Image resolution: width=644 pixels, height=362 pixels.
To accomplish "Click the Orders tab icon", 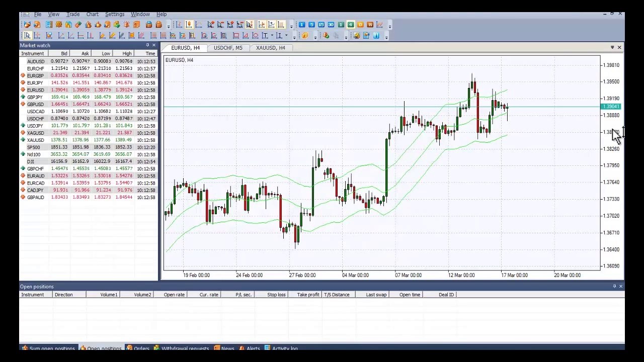I will click(129, 348).
